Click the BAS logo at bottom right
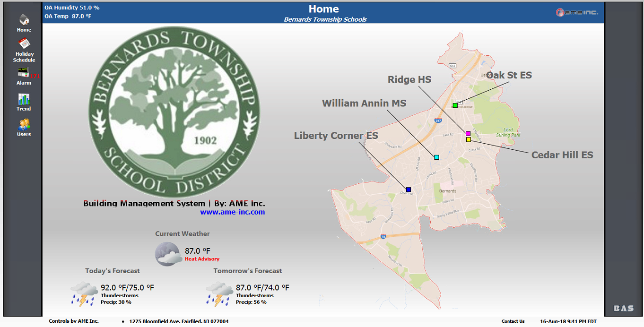Image resolution: width=644 pixels, height=327 pixels. pos(623,308)
